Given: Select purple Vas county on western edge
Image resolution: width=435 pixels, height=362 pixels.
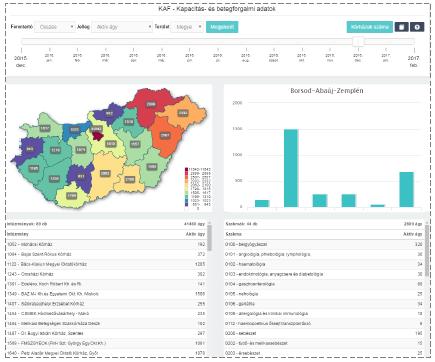Looking at the screenshot, I should click(x=29, y=149).
